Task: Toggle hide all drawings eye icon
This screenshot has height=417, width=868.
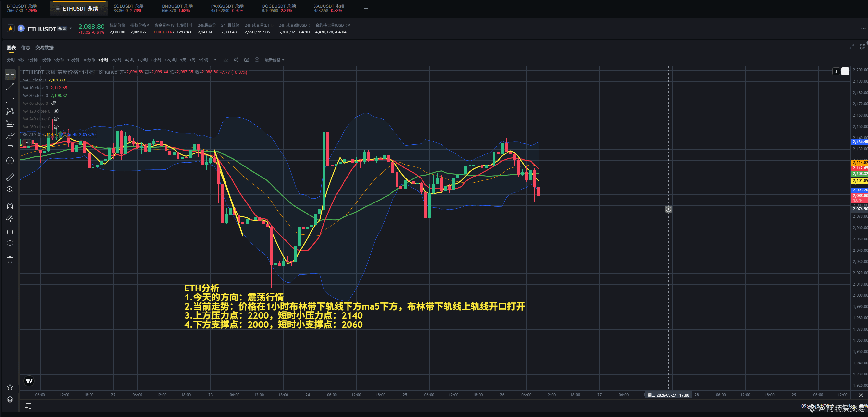Action: [10, 243]
